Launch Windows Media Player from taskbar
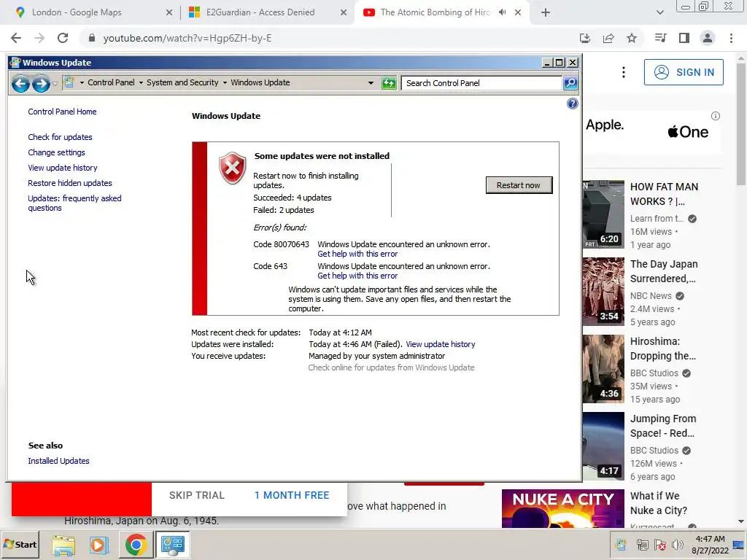Viewport: 747px width, 560px height. click(x=98, y=545)
